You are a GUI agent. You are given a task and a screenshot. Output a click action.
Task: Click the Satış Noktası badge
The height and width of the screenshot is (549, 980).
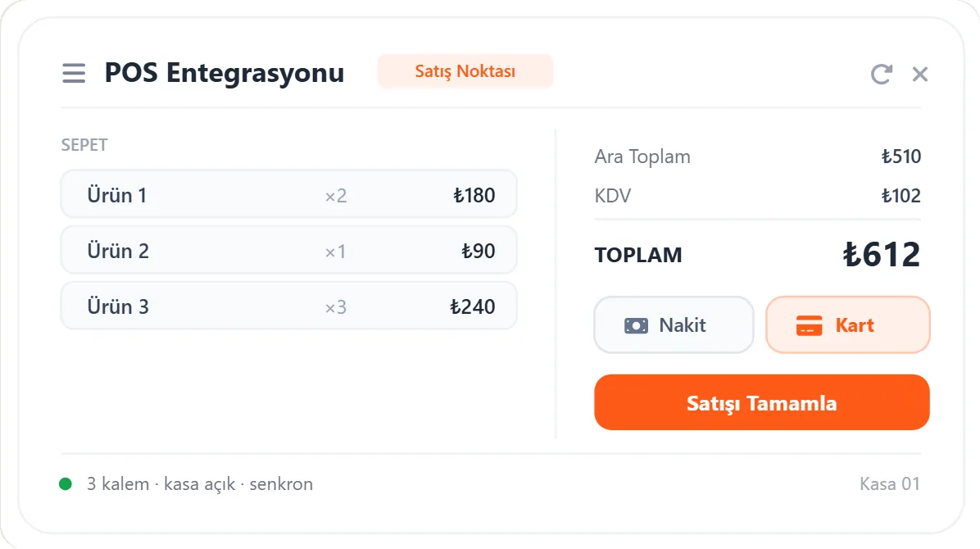click(465, 71)
